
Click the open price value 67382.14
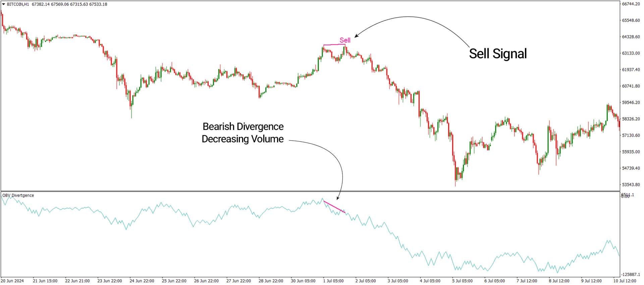(40, 4)
